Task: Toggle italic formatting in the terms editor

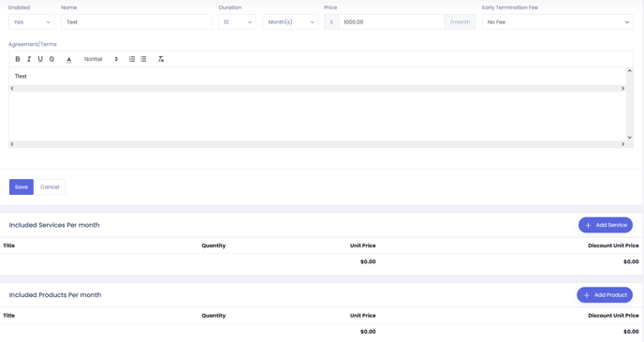Action: [29, 59]
